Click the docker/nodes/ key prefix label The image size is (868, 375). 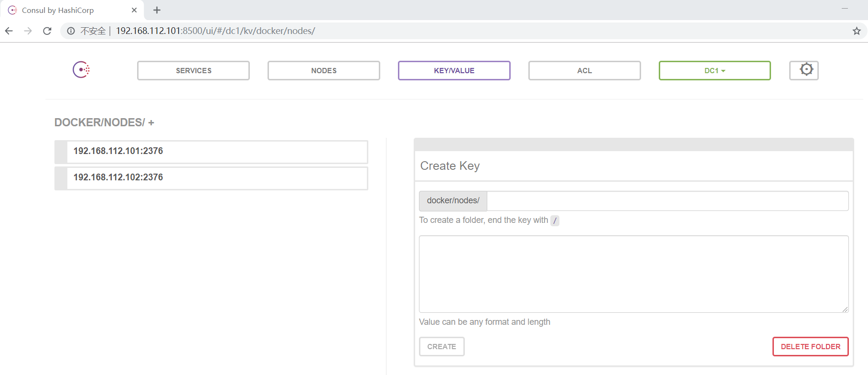pyautogui.click(x=453, y=201)
